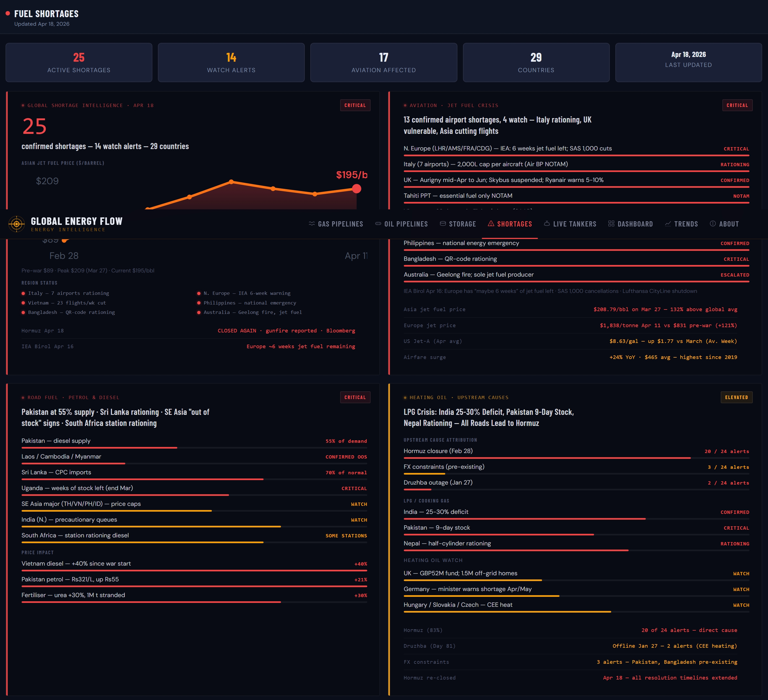
Task: Click the Gas Pipelines wave icon
Action: 312,224
